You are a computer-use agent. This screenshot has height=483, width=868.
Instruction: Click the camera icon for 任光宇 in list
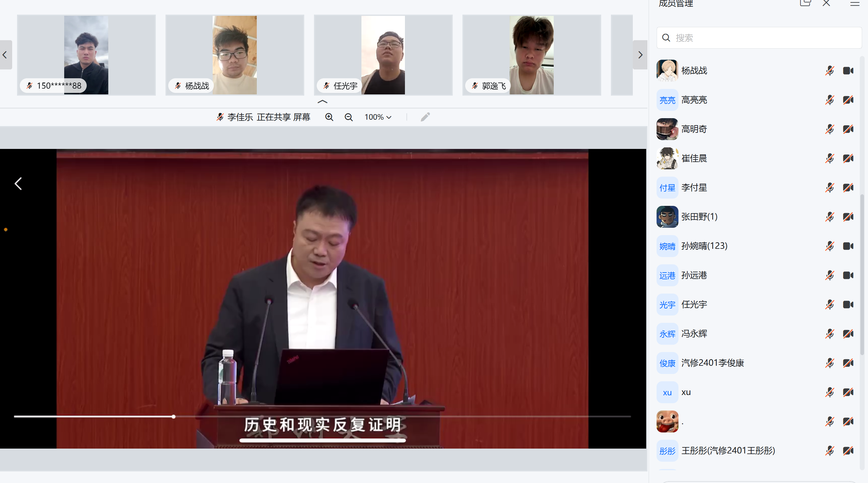848,305
